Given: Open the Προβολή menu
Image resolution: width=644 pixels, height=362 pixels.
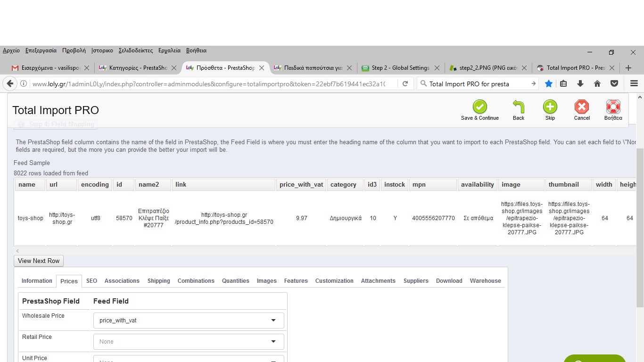Looking at the screenshot, I should [x=74, y=50].
